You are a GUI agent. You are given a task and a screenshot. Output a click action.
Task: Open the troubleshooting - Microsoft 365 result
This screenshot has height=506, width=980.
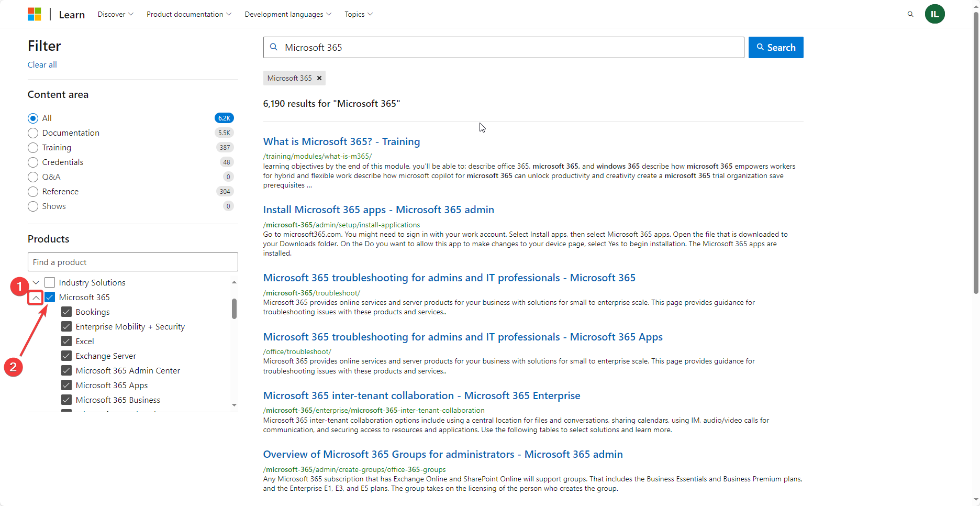(x=449, y=278)
